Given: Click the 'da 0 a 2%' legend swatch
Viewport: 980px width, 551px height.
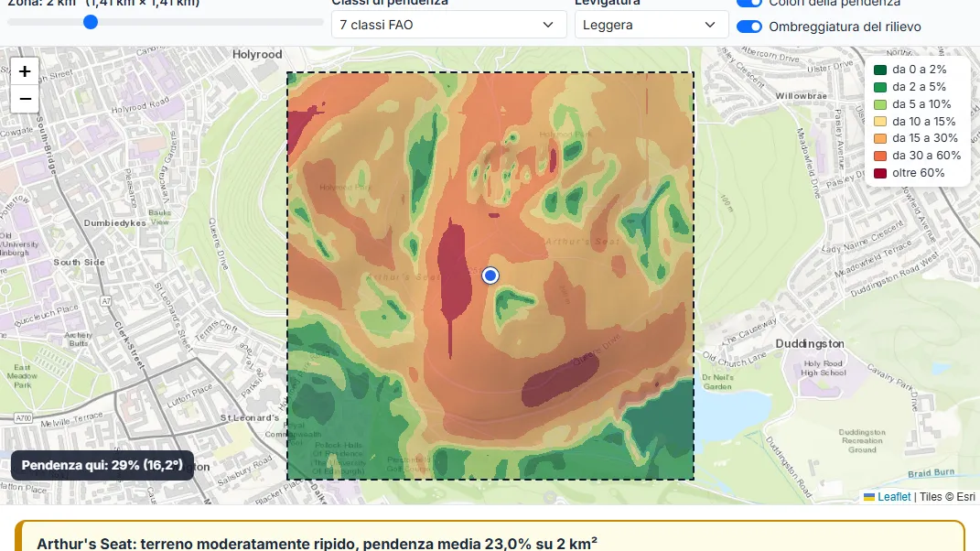Looking at the screenshot, I should [x=880, y=70].
